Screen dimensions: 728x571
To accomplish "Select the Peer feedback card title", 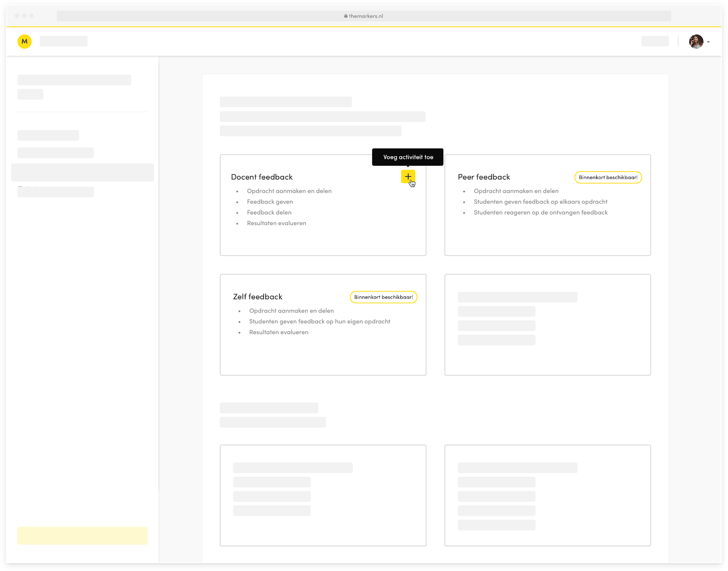I will coord(484,177).
